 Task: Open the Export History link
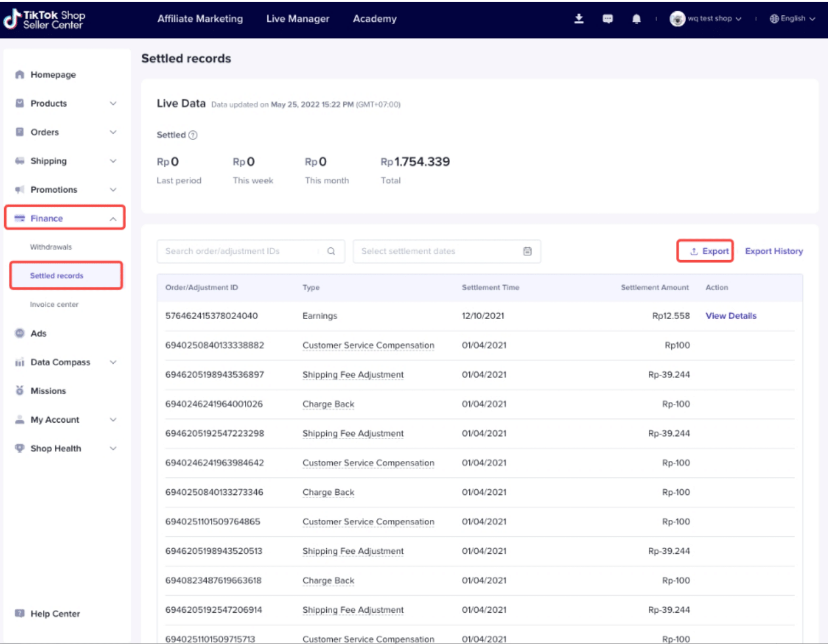tap(773, 251)
